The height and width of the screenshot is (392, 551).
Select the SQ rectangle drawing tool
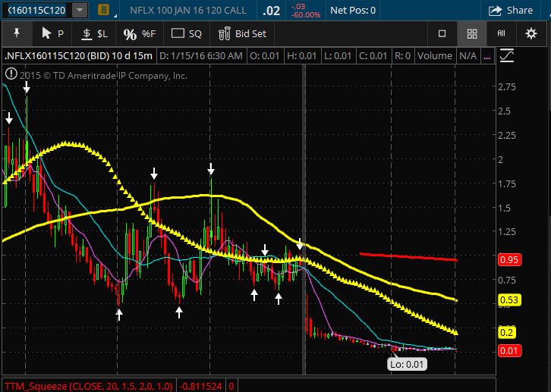click(x=186, y=33)
